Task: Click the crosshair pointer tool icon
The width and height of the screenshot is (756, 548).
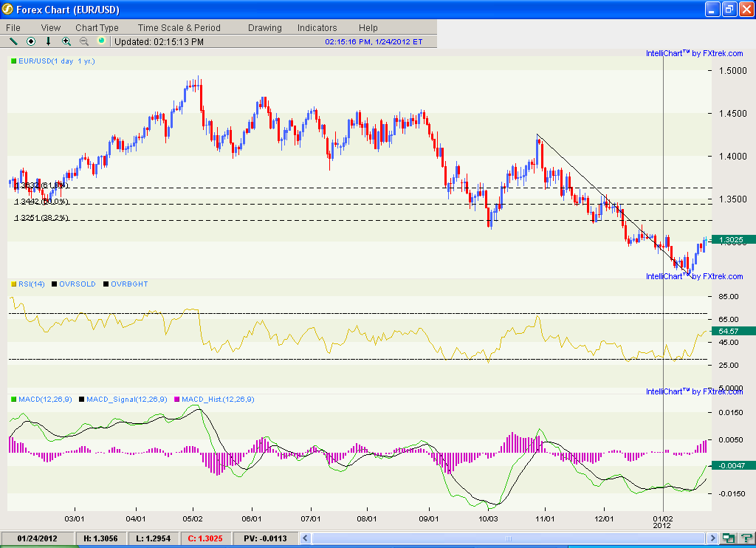Action: coord(31,41)
